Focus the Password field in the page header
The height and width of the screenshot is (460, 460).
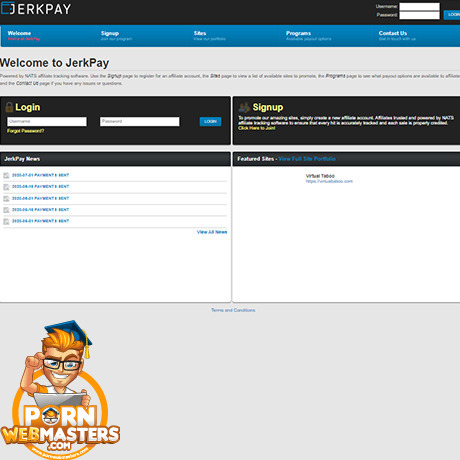coord(419,15)
